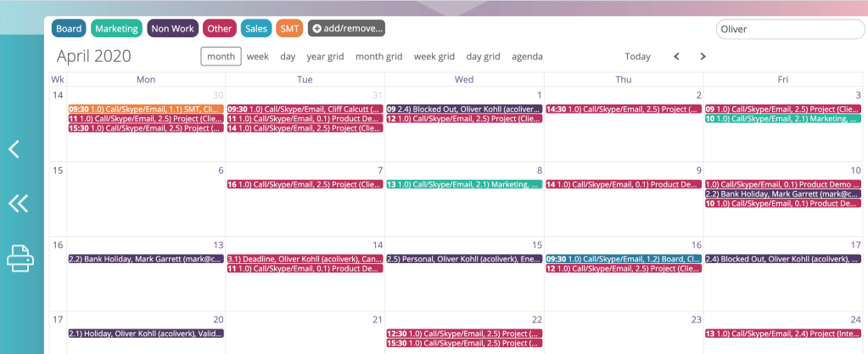This screenshot has height=354, width=868.
Task: Select the day grid view
Action: 483,57
